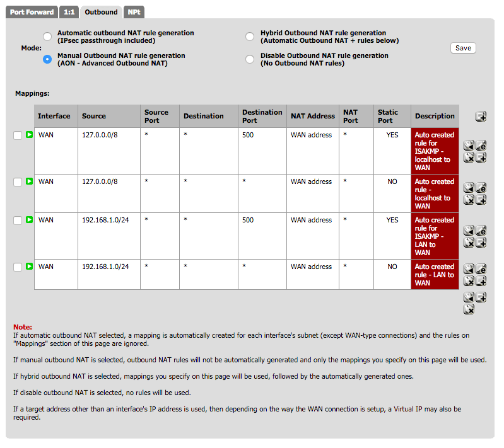The height and width of the screenshot is (448, 504).
Task: Click the Source column header
Action: click(x=109, y=117)
